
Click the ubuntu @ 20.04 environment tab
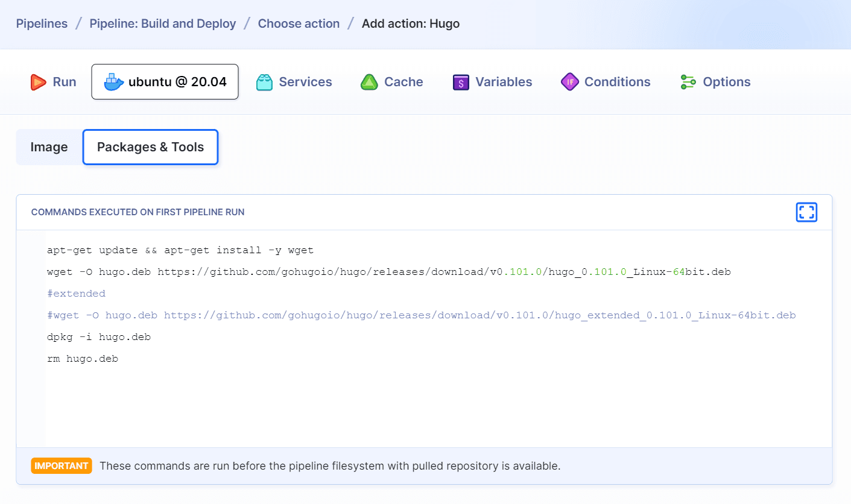pos(165,81)
